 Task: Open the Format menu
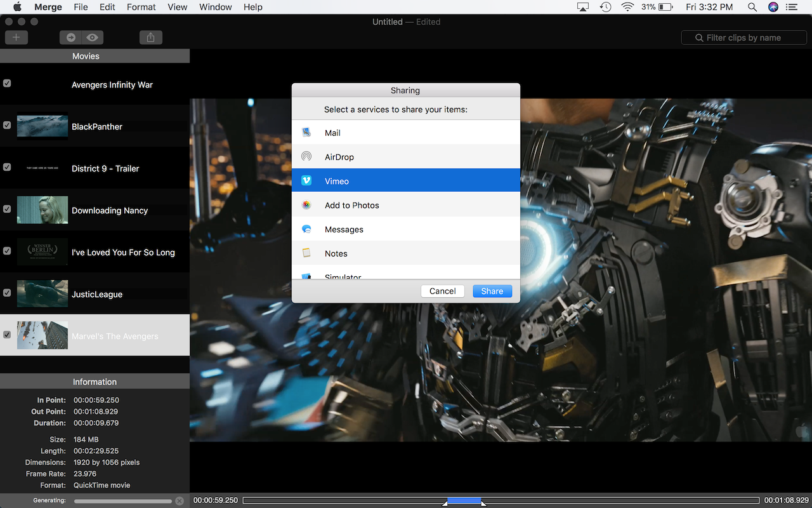(141, 7)
